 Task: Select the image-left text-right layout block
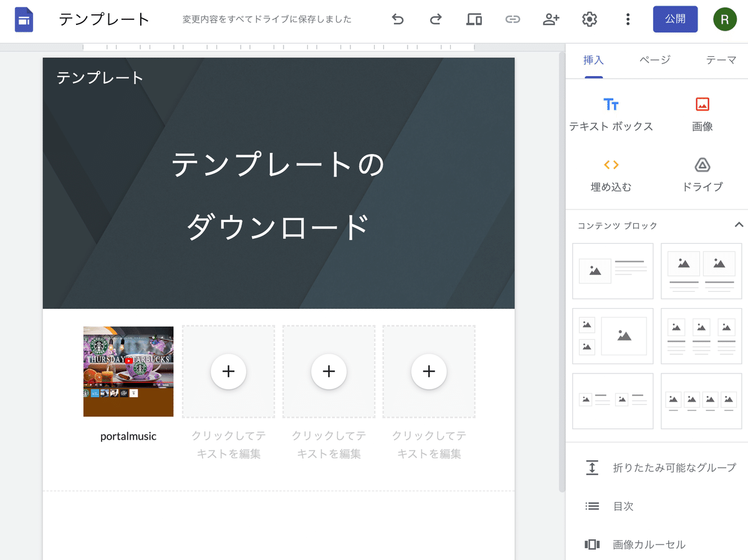click(613, 271)
